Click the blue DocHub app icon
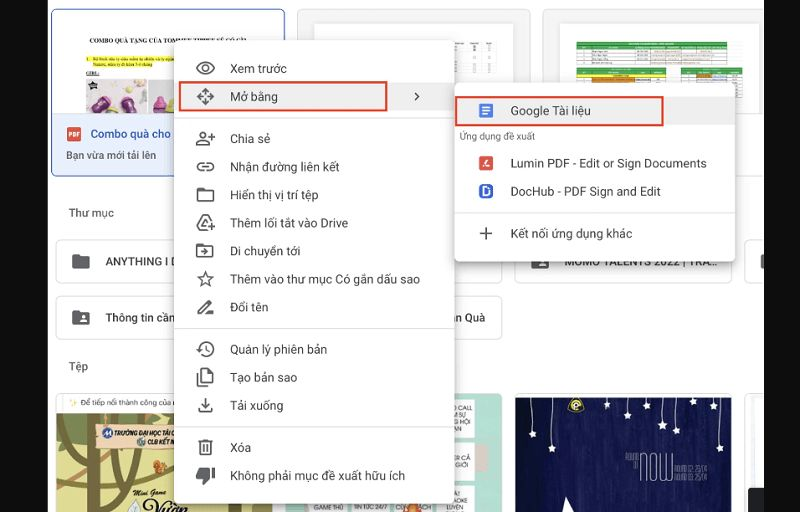The height and width of the screenshot is (512, 800). point(486,191)
